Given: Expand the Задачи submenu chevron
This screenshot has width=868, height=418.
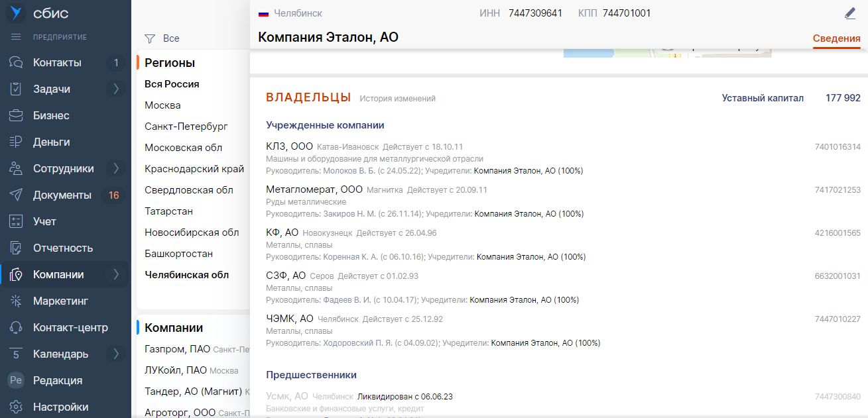Looking at the screenshot, I should tap(116, 89).
